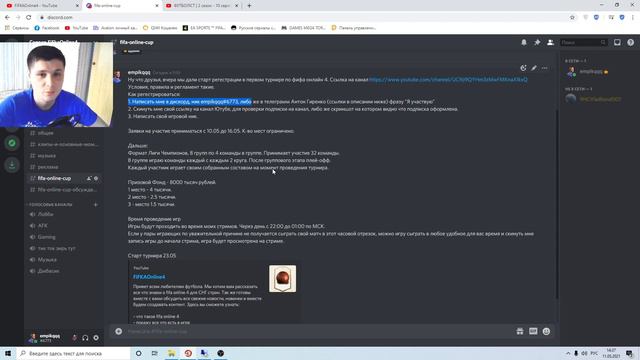Show hidden system tray icons chevron

tap(568, 353)
